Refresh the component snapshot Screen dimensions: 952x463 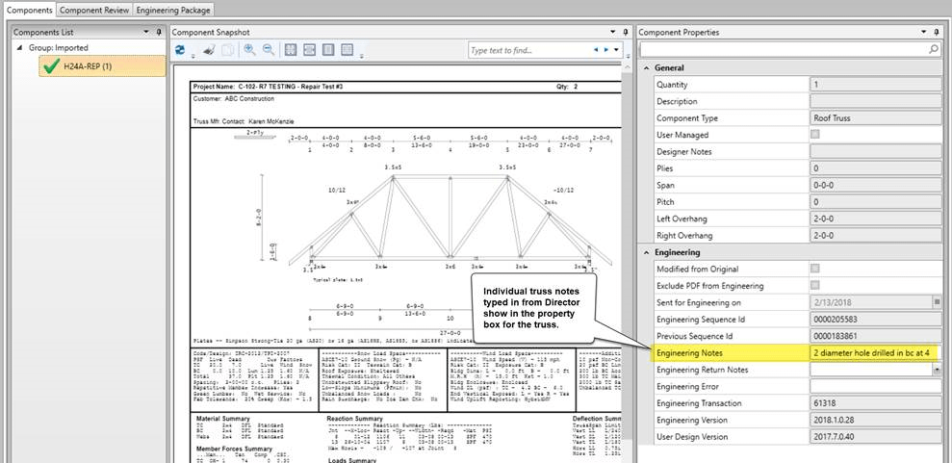click(180, 50)
